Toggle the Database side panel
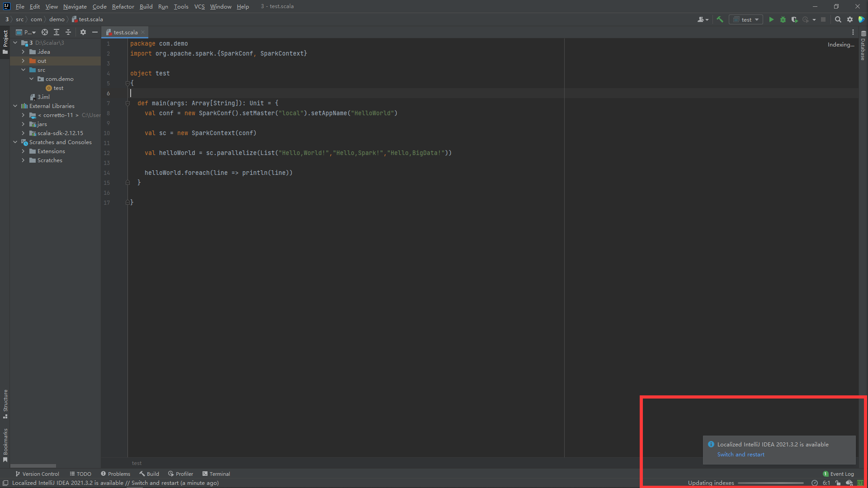 pyautogui.click(x=863, y=47)
